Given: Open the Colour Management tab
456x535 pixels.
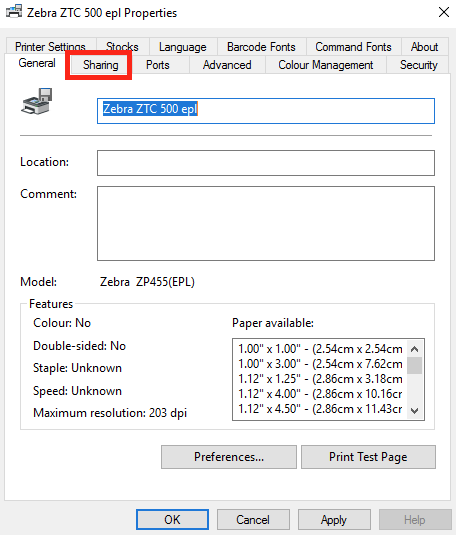Looking at the screenshot, I should (326, 65).
